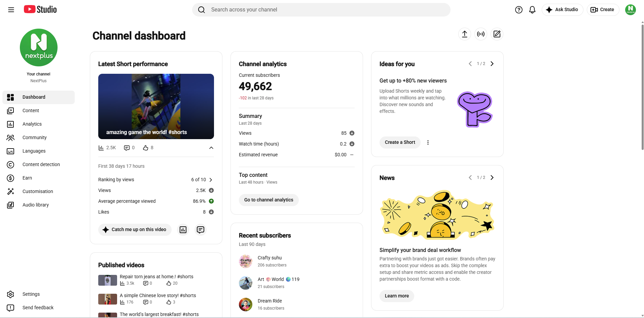
Task: Click Send feedback in the sidebar
Action: pos(39,308)
